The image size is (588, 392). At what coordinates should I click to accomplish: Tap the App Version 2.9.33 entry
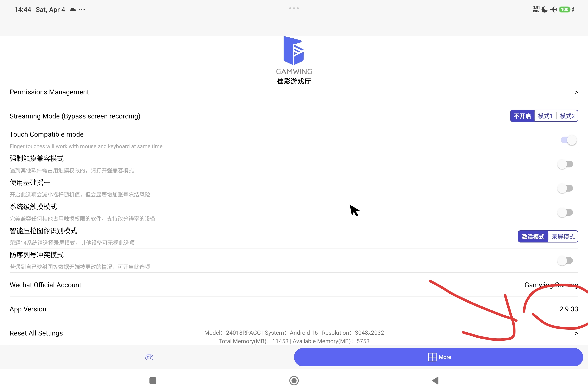(568, 309)
